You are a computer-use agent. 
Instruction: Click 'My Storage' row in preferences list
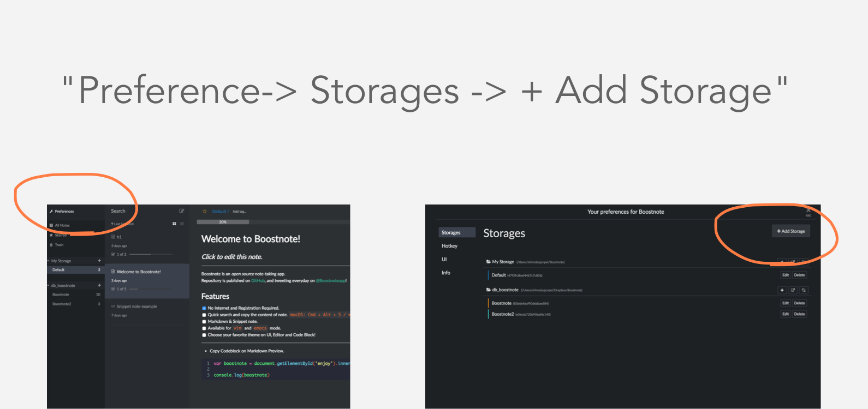(648, 262)
